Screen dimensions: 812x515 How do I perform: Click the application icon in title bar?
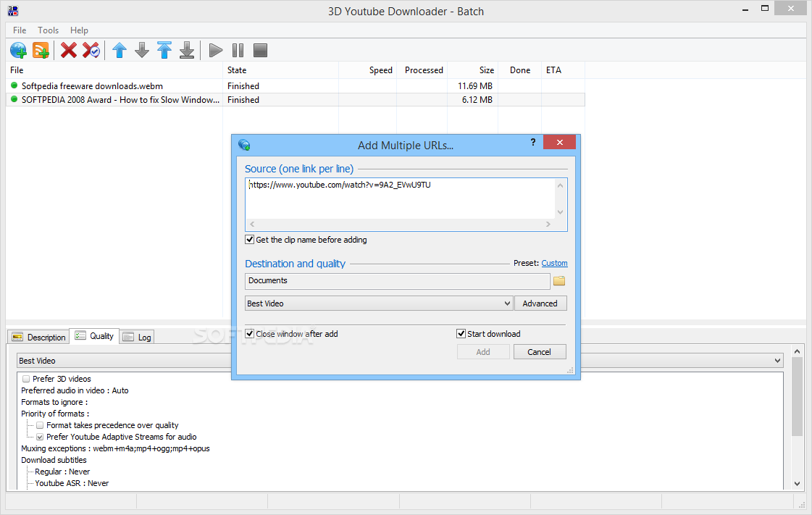click(x=13, y=11)
